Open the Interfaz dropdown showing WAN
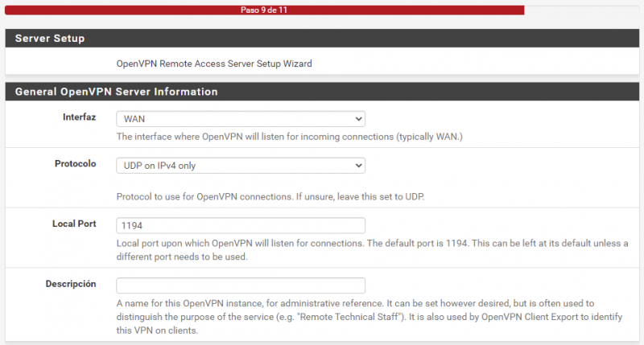Viewport: 644px width, 345px height. pos(240,119)
